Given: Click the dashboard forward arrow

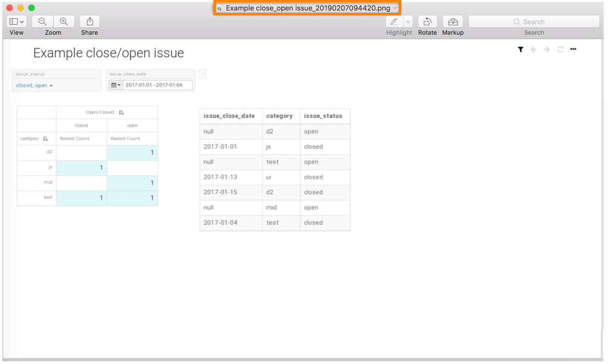Looking at the screenshot, I should (x=547, y=49).
